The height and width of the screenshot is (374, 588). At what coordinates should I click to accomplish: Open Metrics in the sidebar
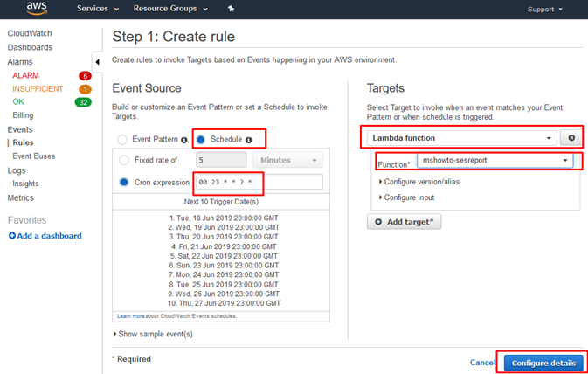click(x=21, y=197)
